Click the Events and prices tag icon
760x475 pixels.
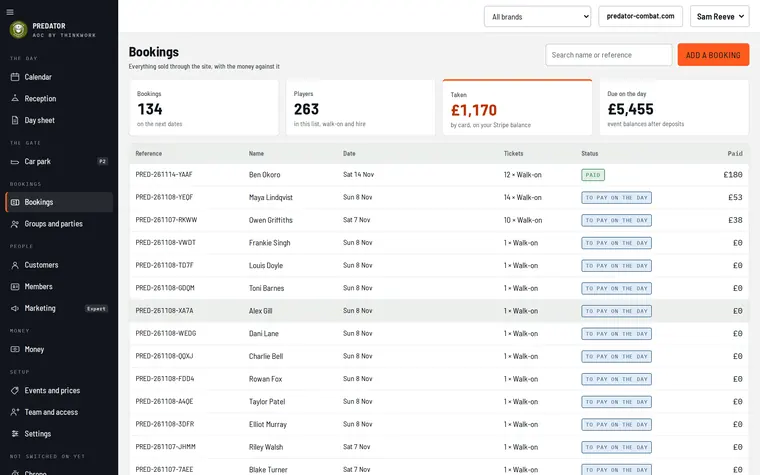[15, 390]
